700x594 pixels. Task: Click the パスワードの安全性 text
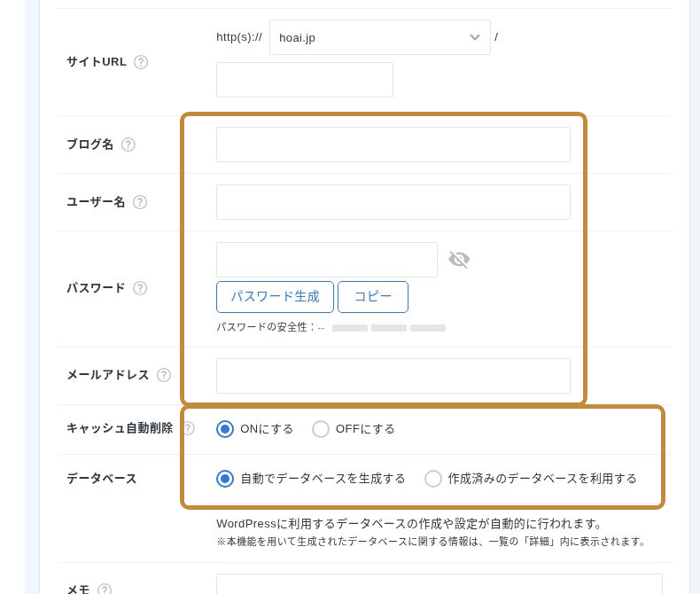[x=270, y=327]
